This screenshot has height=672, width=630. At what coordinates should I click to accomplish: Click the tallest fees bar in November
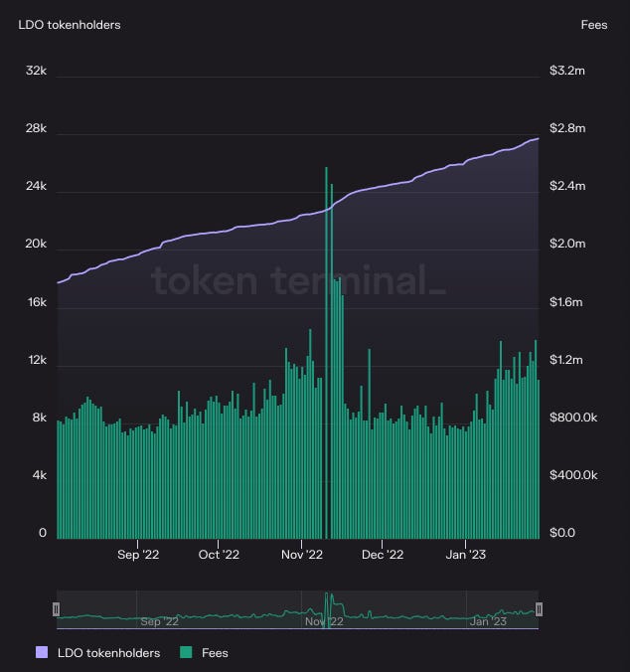[326, 353]
